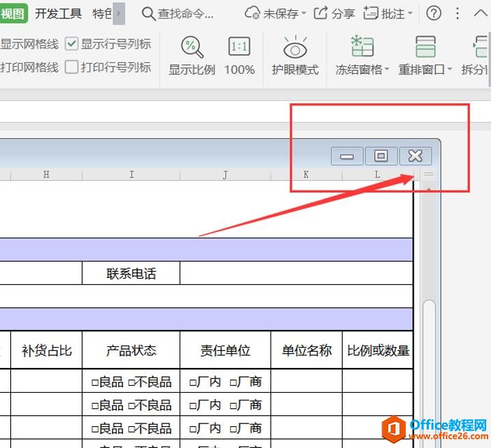
Task: Toggle the 显示行号列标 checkbox
Action: tap(72, 44)
